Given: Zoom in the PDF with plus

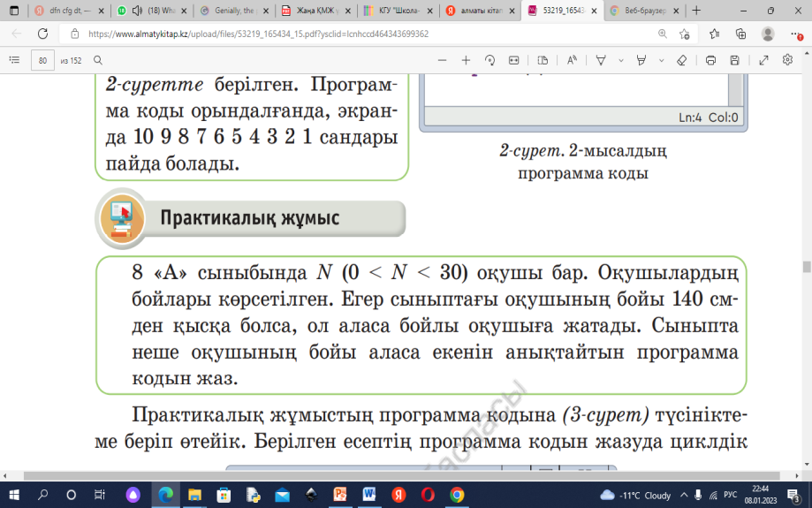Looking at the screenshot, I should tap(466, 60).
